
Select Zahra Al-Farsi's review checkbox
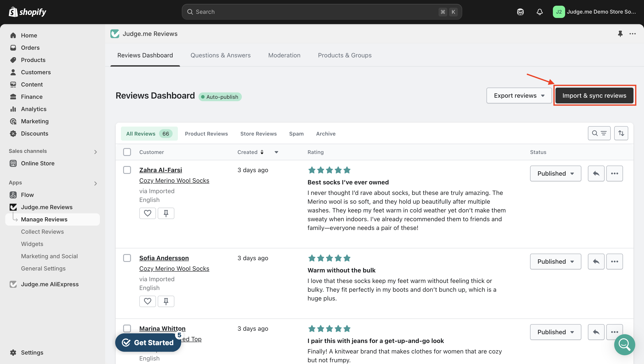pyautogui.click(x=127, y=170)
